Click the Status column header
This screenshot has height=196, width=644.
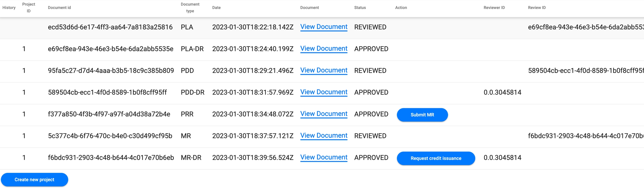(x=360, y=8)
